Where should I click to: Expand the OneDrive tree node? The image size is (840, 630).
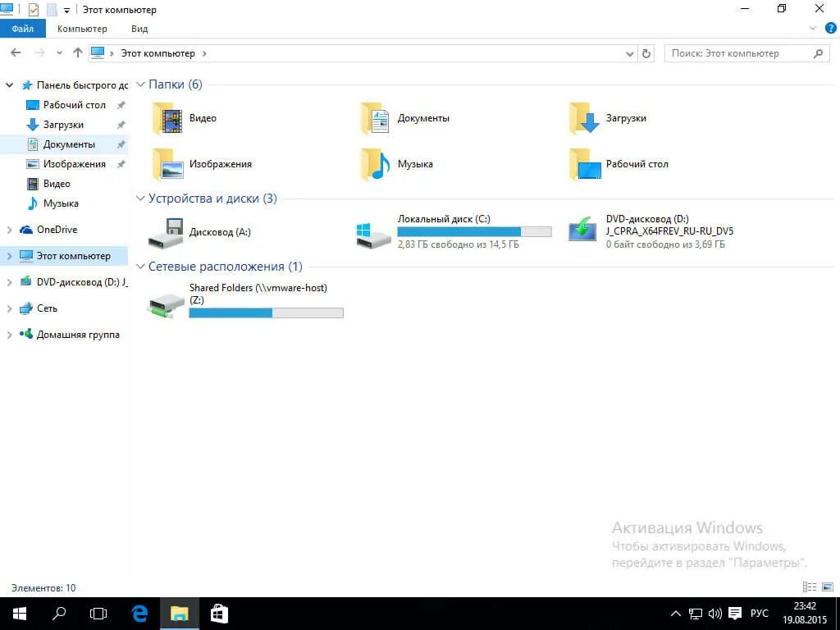coord(9,230)
